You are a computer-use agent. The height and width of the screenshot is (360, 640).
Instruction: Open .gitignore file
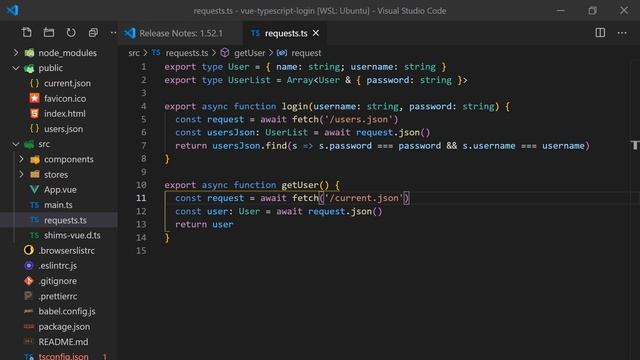point(58,281)
